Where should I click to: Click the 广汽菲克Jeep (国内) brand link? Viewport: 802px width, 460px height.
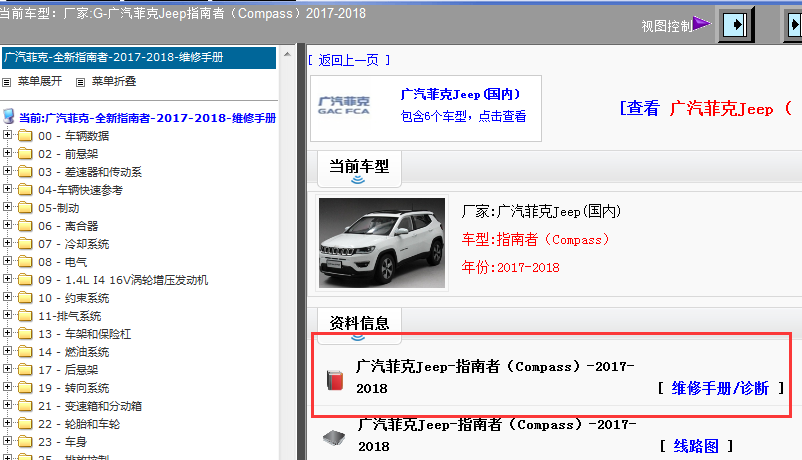(x=460, y=94)
